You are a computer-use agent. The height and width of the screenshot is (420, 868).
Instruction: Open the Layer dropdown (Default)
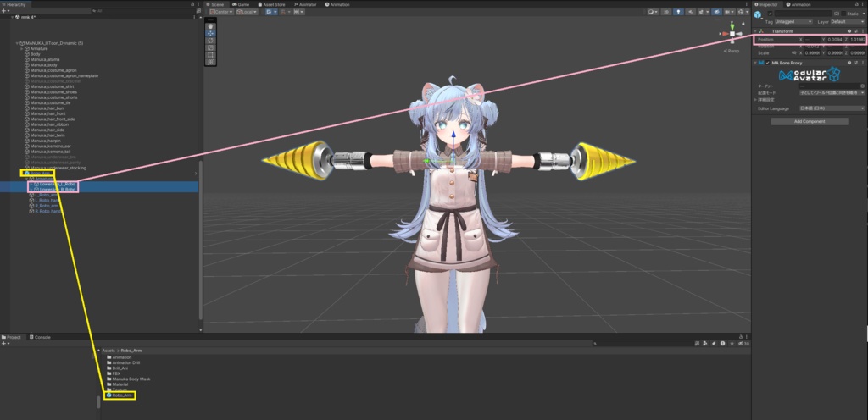click(x=847, y=22)
